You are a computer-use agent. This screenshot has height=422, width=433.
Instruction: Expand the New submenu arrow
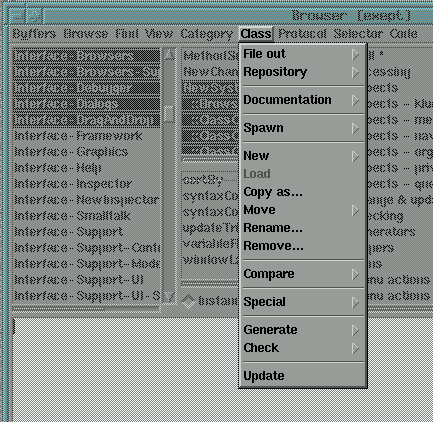(x=355, y=156)
